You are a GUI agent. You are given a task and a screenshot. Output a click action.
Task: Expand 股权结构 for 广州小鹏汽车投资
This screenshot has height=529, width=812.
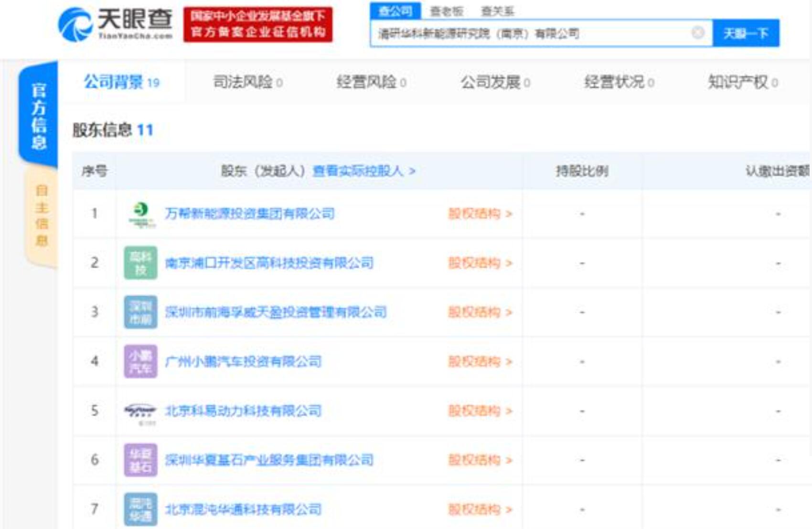click(x=480, y=361)
